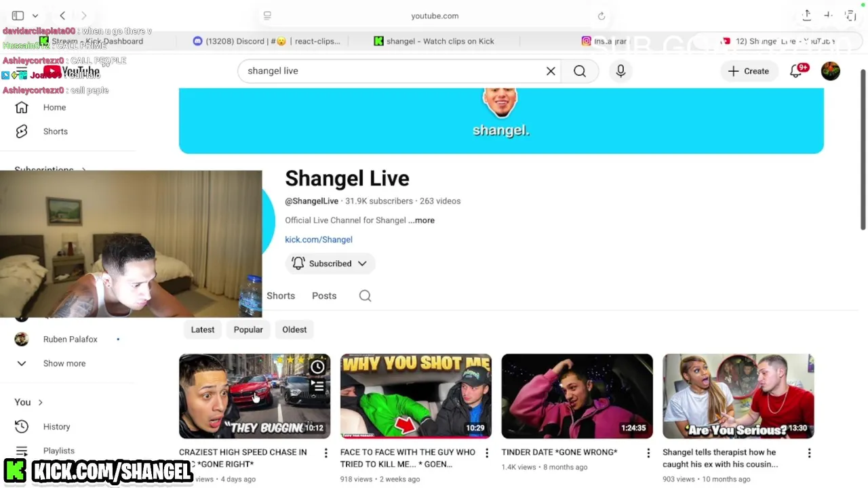Open 'TINDER DATE *GONE WRONG*' title
Screen dimensions: 868x488
tap(559, 452)
